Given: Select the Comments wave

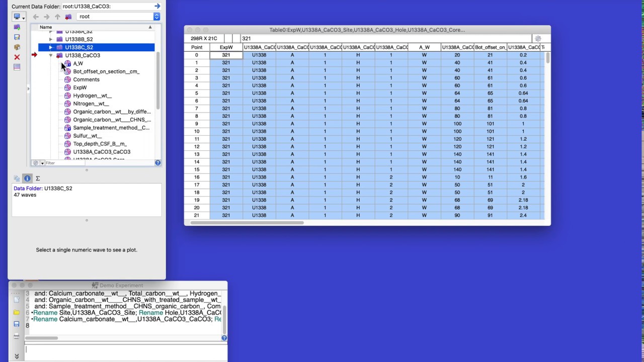Looking at the screenshot, I should click(x=86, y=79).
